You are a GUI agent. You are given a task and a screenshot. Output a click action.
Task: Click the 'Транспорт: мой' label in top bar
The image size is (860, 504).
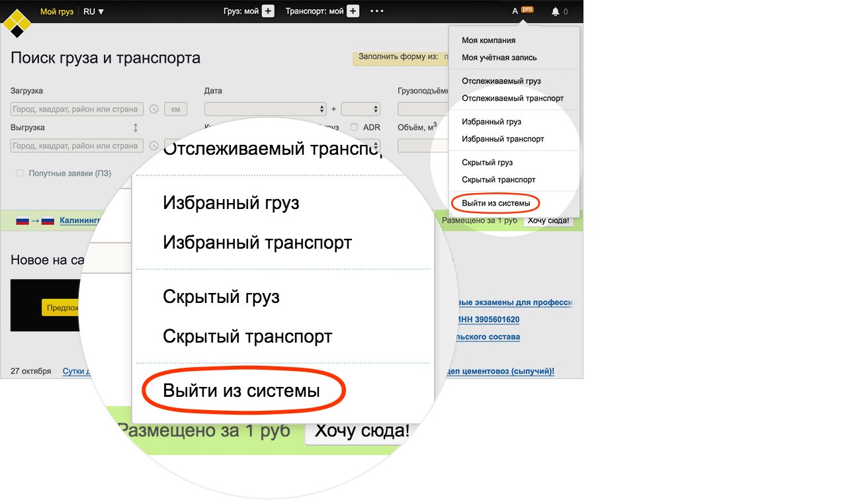tap(314, 11)
